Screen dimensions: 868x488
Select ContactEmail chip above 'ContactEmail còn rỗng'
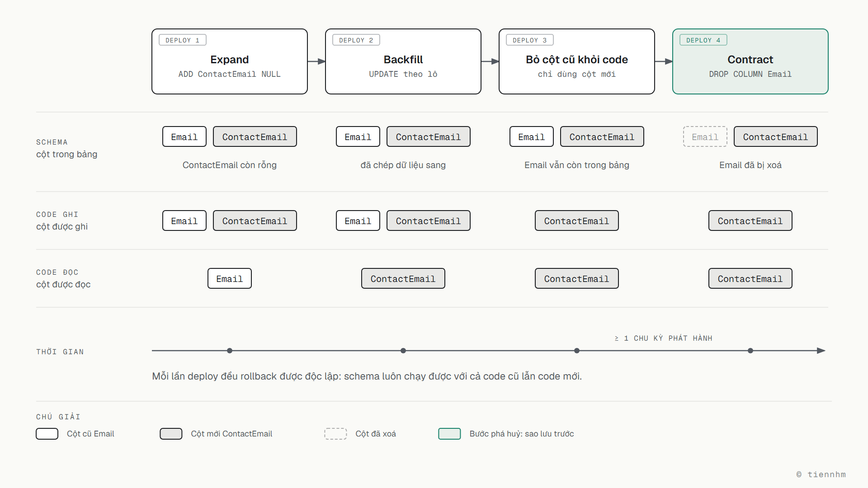pos(255,136)
